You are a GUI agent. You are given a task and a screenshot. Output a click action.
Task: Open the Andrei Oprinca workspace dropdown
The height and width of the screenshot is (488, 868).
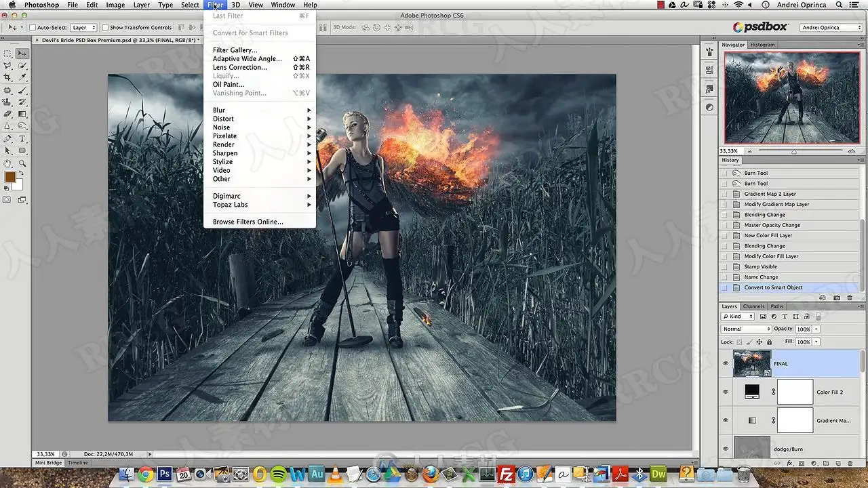point(831,28)
